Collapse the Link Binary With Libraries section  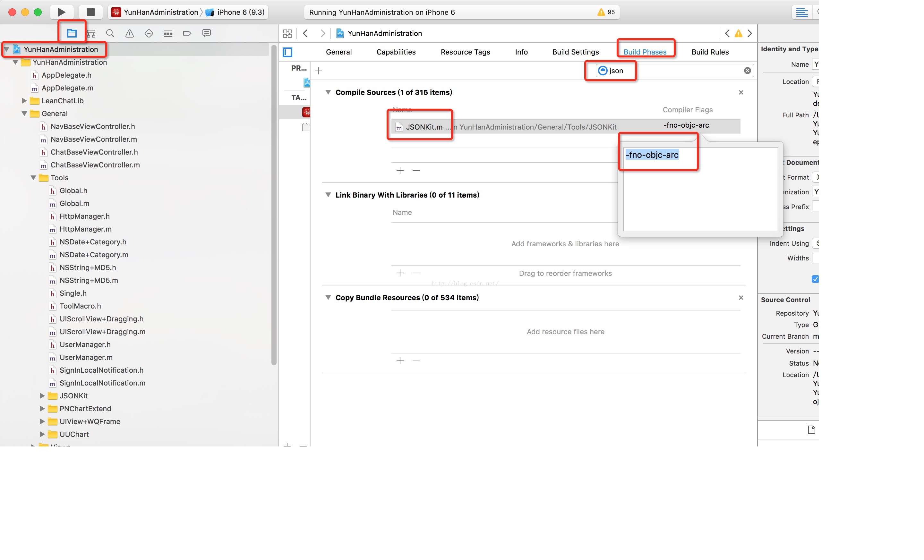tap(328, 195)
